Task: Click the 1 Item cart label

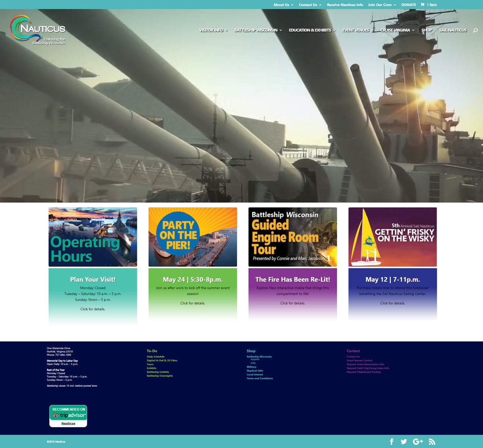Action: tap(432, 5)
